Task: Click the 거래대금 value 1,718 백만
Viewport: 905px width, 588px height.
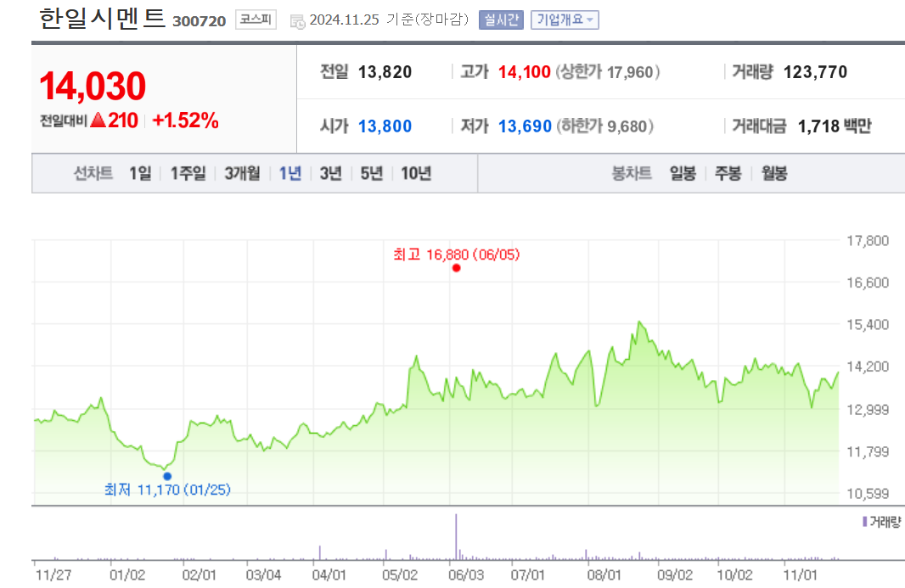Action: (x=834, y=126)
